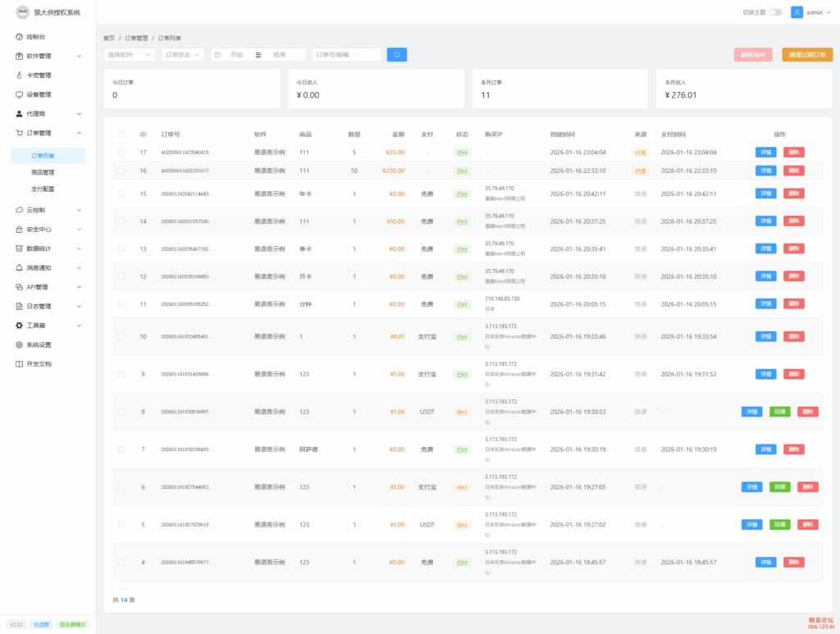Open 卡密管理 in the sidebar

39,75
